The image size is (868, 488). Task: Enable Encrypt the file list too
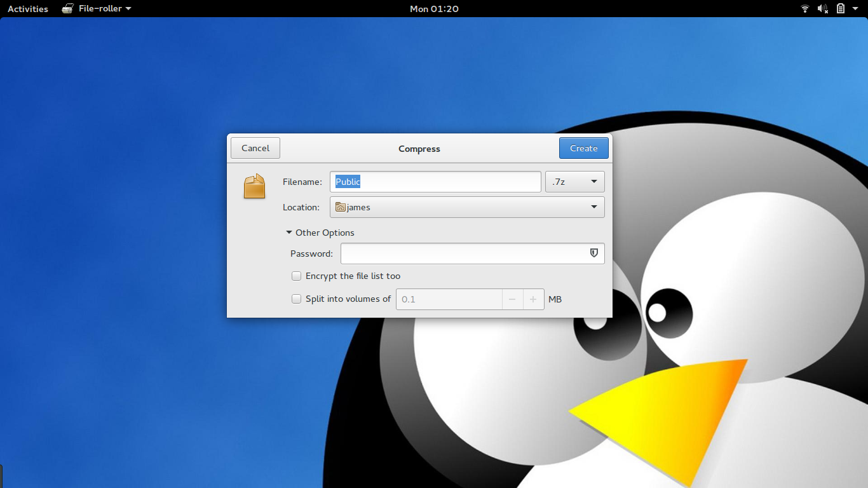point(296,276)
